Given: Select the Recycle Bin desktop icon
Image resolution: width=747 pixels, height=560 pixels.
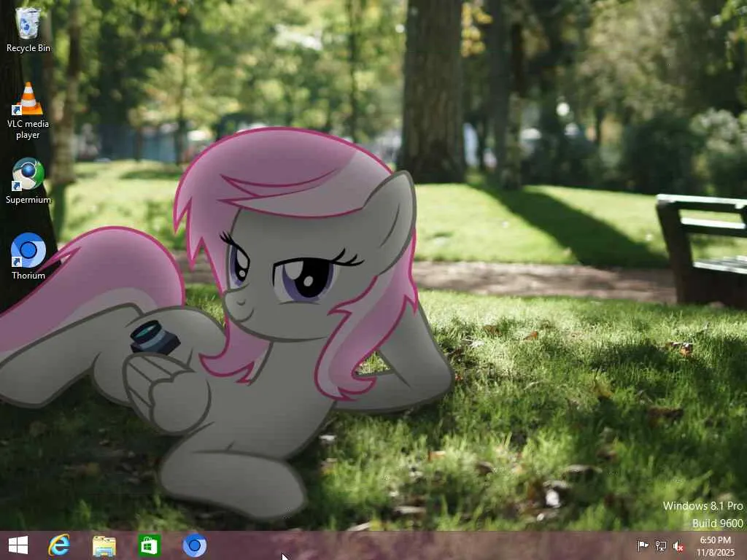Looking at the screenshot, I should tap(28, 29).
